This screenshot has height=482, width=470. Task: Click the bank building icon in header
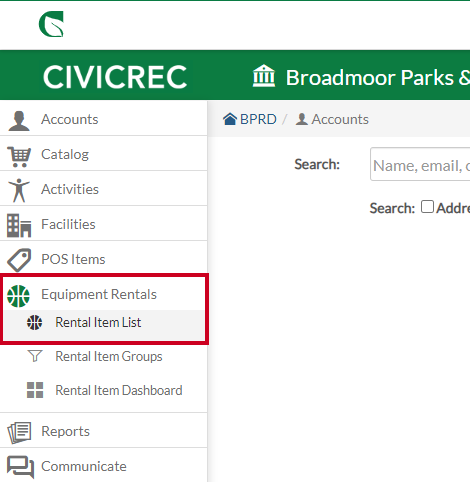[264, 76]
